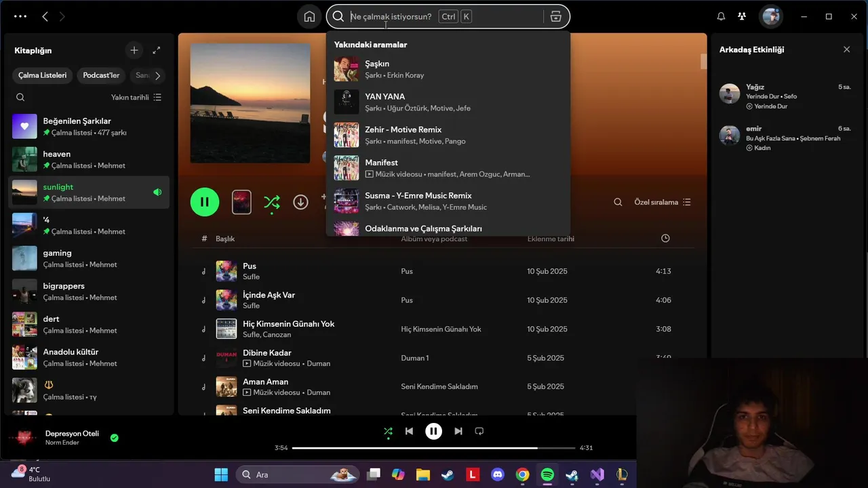Viewport: 868px width, 488px height.
Task: Open the Windows Start menu
Action: [x=221, y=474]
